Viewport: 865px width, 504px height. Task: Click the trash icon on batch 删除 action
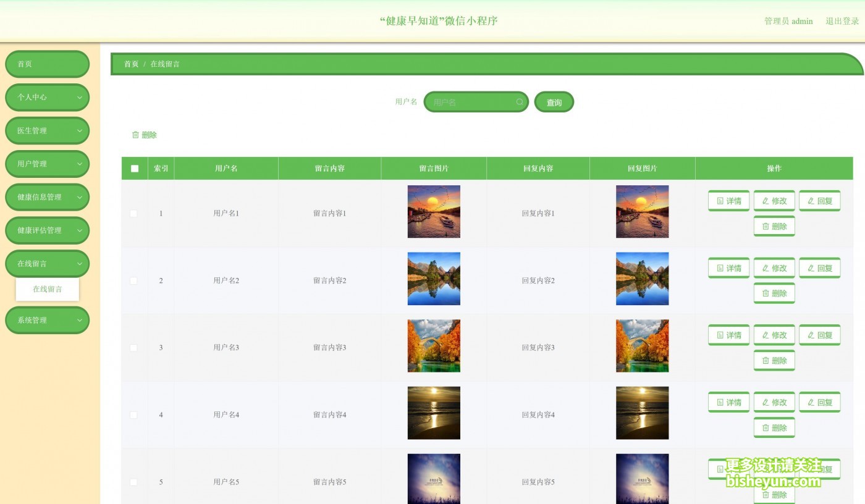[x=135, y=135]
